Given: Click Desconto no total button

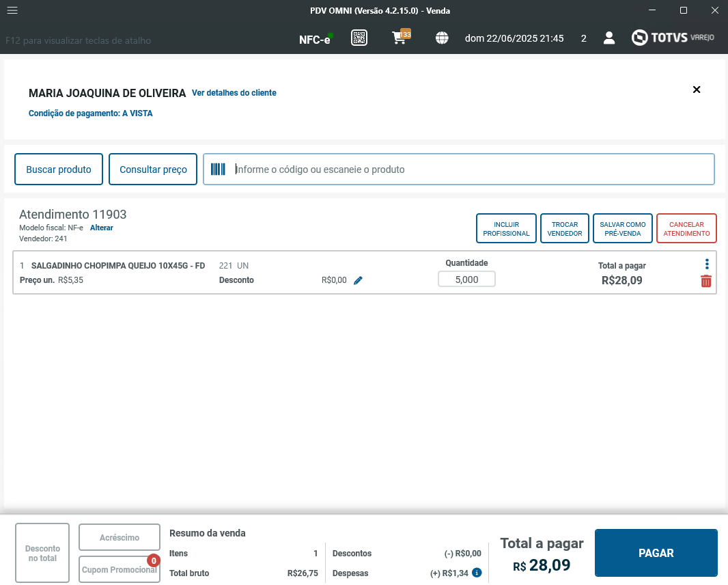Looking at the screenshot, I should [42, 553].
